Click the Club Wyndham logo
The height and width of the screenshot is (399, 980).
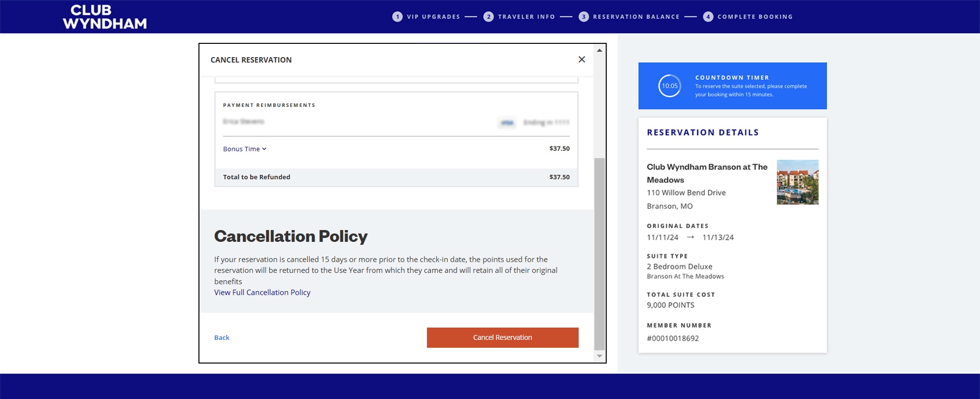[104, 17]
